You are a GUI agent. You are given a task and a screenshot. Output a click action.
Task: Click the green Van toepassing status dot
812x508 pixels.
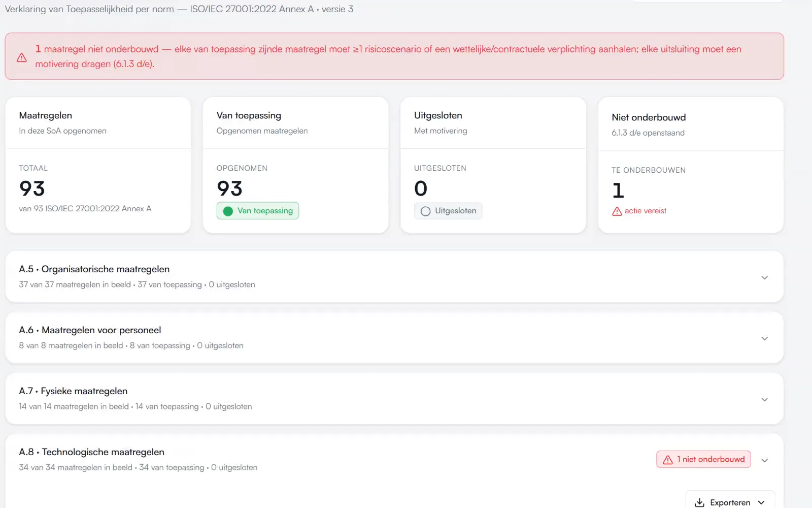pyautogui.click(x=228, y=211)
